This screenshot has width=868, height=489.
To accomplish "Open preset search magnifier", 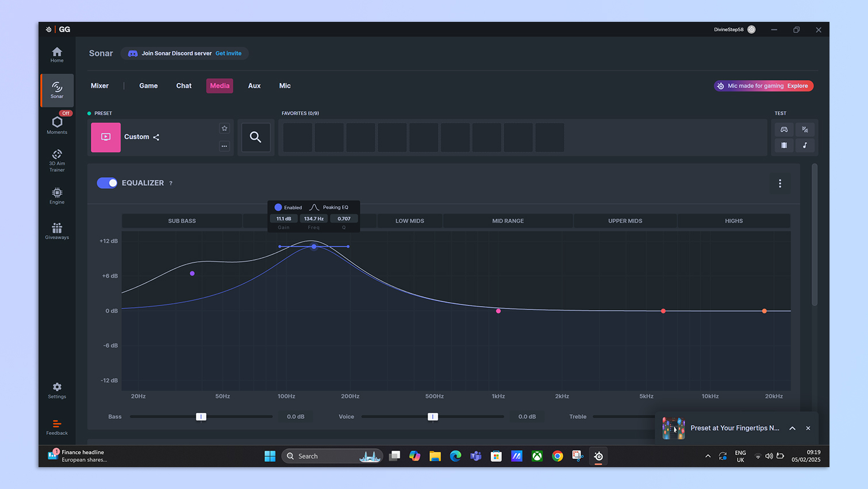I will point(256,137).
